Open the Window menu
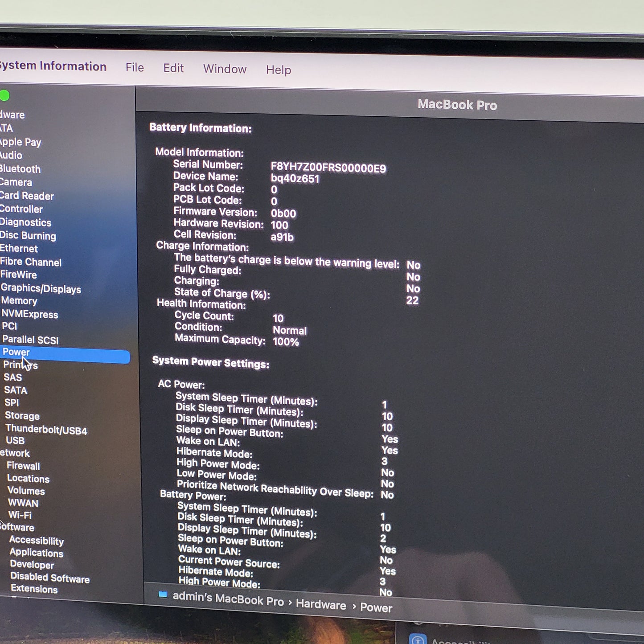644x644 pixels. (x=225, y=69)
